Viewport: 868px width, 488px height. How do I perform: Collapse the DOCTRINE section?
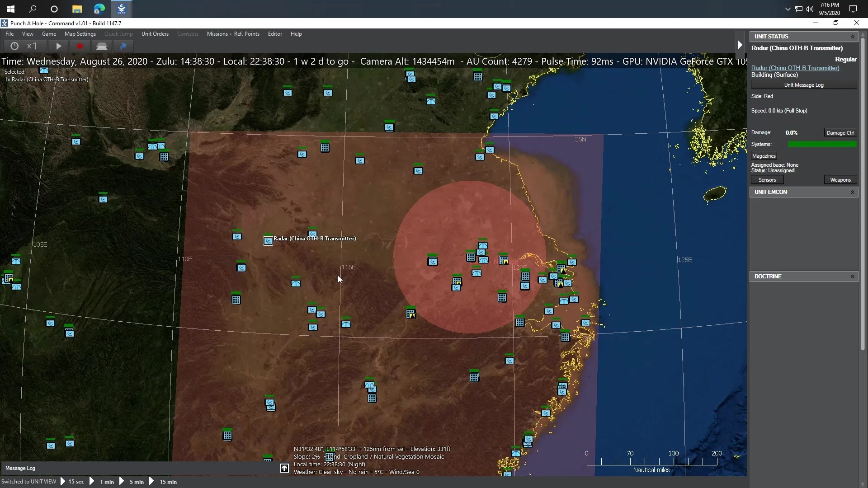coord(853,277)
